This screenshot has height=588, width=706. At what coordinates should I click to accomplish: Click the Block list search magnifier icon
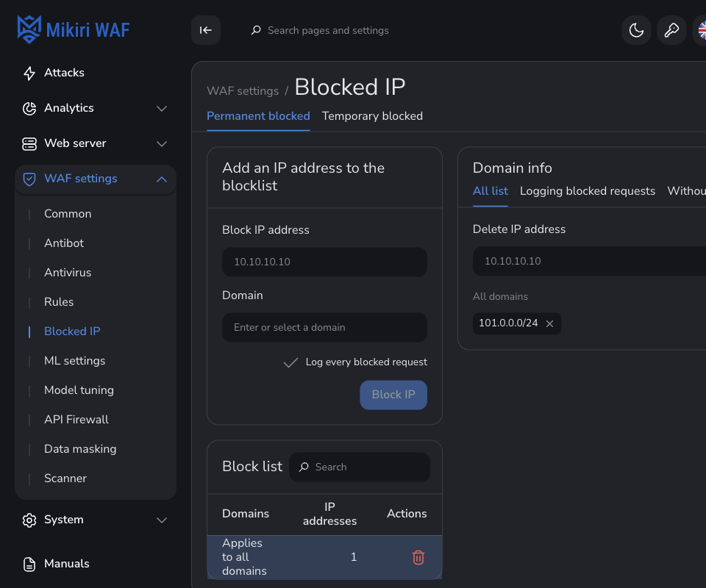click(304, 467)
